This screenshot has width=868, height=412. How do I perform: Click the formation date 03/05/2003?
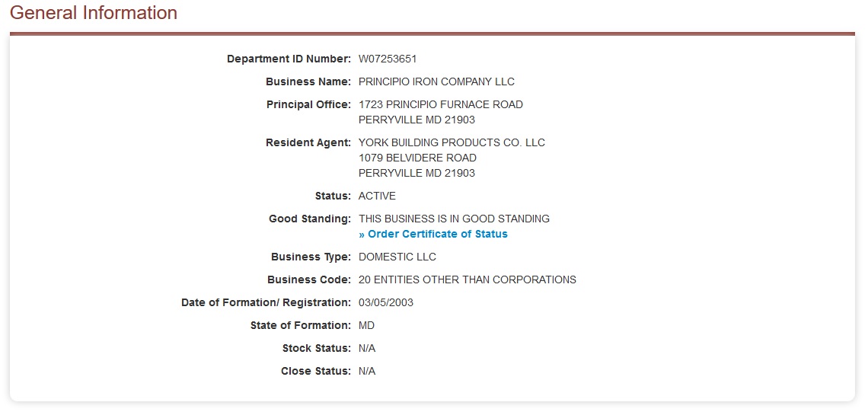(x=386, y=302)
